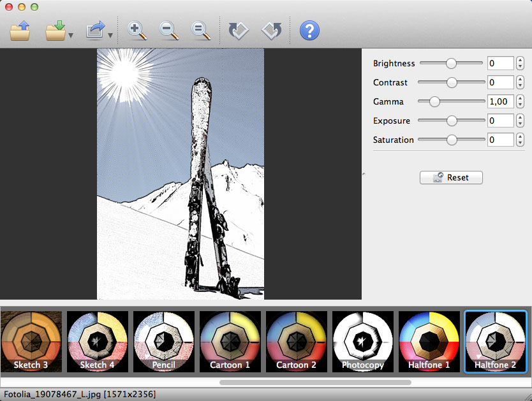Click the Contrast slider handle
This screenshot has height=401, width=532.
click(452, 82)
